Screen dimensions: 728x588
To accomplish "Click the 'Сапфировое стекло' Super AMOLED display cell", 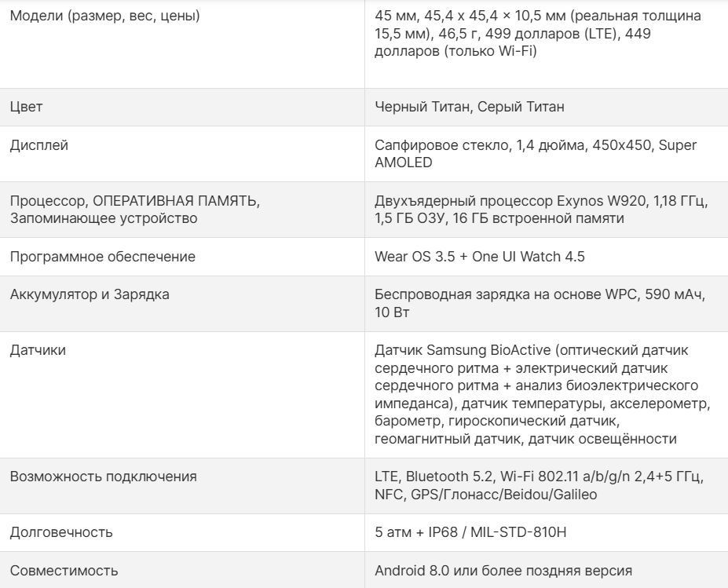I will (x=536, y=154).
